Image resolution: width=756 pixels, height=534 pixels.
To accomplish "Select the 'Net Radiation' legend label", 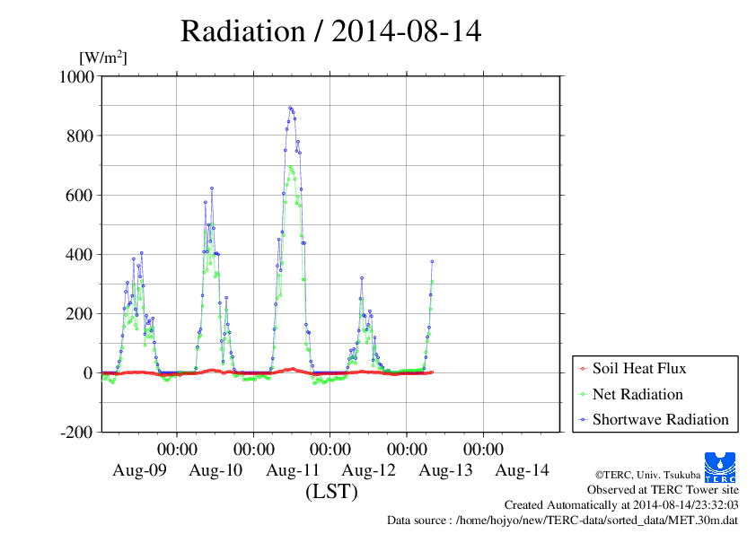I will coord(637,394).
